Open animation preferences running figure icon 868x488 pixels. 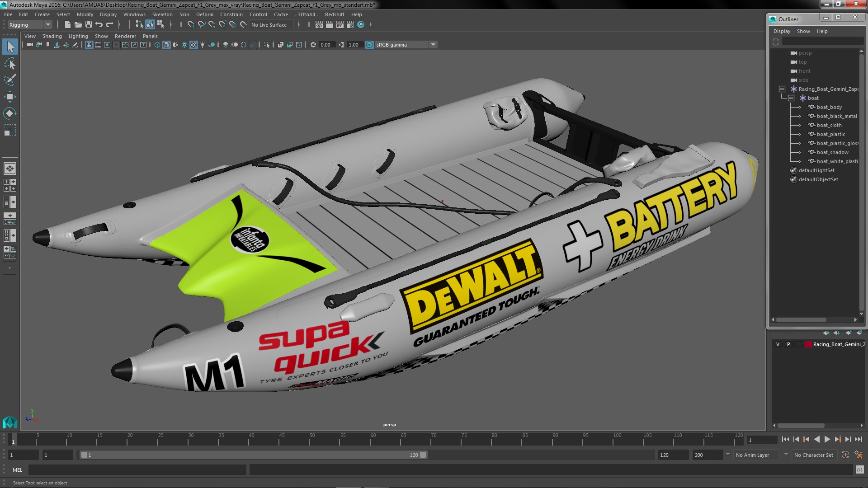(858, 455)
